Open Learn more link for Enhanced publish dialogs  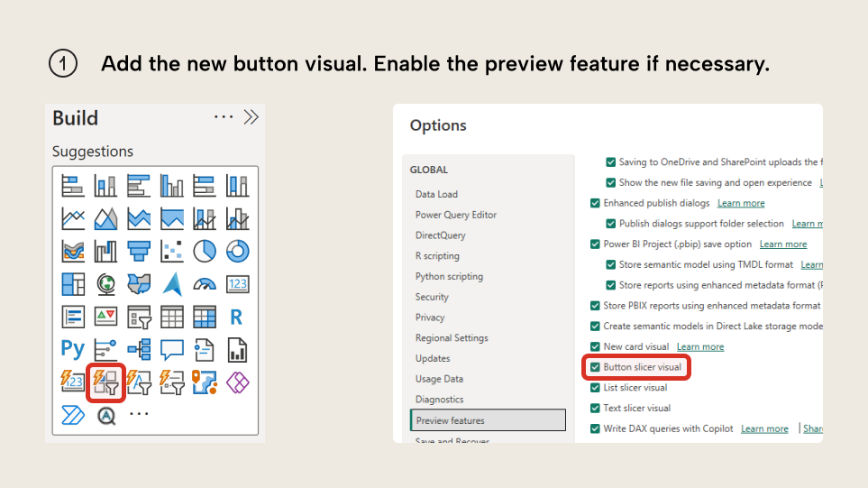[741, 203]
